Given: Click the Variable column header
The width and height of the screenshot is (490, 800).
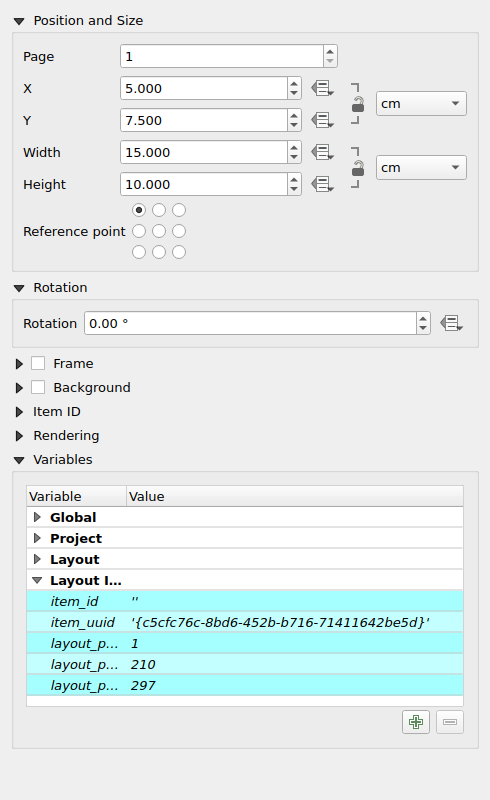Looking at the screenshot, I should point(77,496).
